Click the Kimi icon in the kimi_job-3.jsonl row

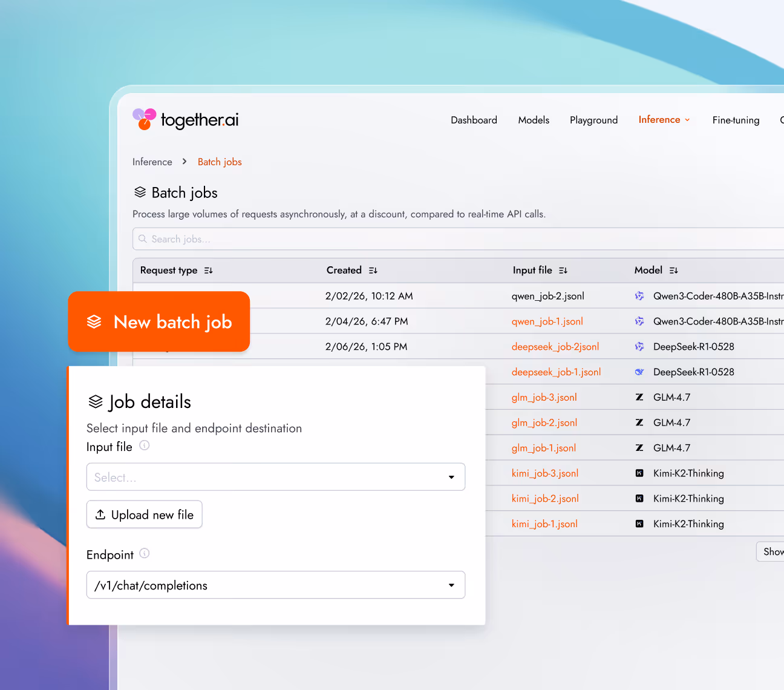(x=639, y=473)
